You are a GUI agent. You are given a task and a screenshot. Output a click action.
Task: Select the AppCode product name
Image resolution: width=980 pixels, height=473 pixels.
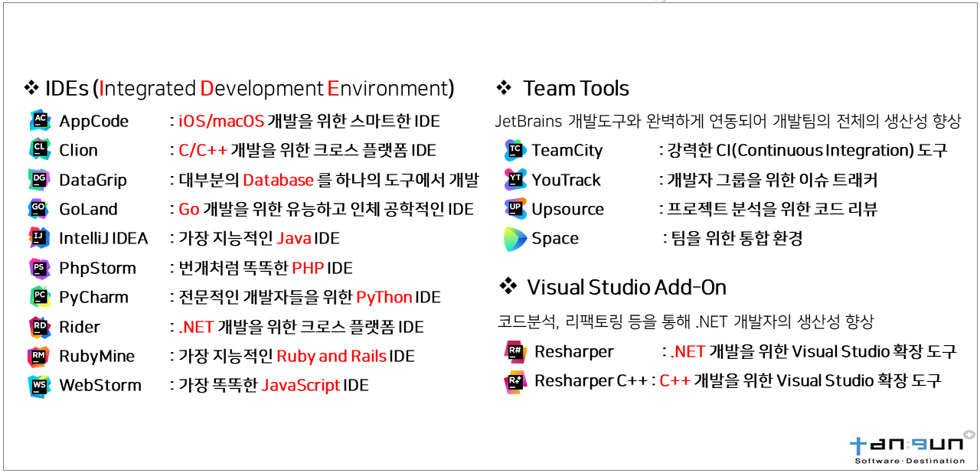tap(94, 121)
